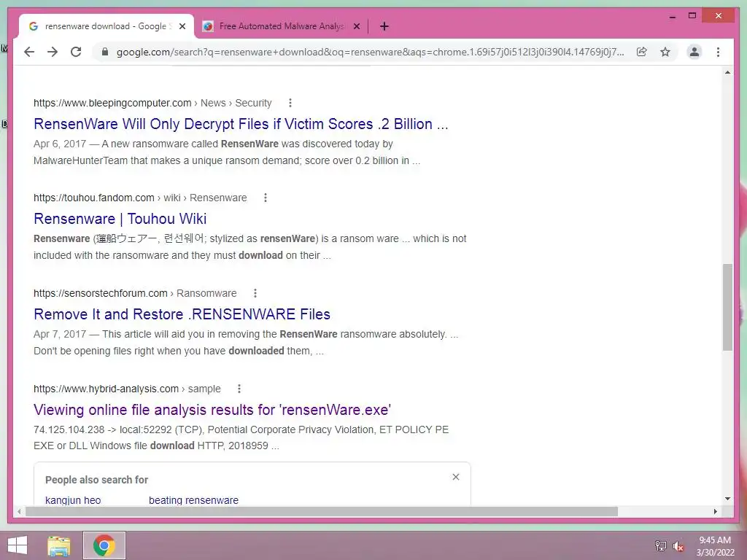Screen dimensions: 747x560
Task: Click the horizontal scrollbar thumb
Action: [322, 511]
